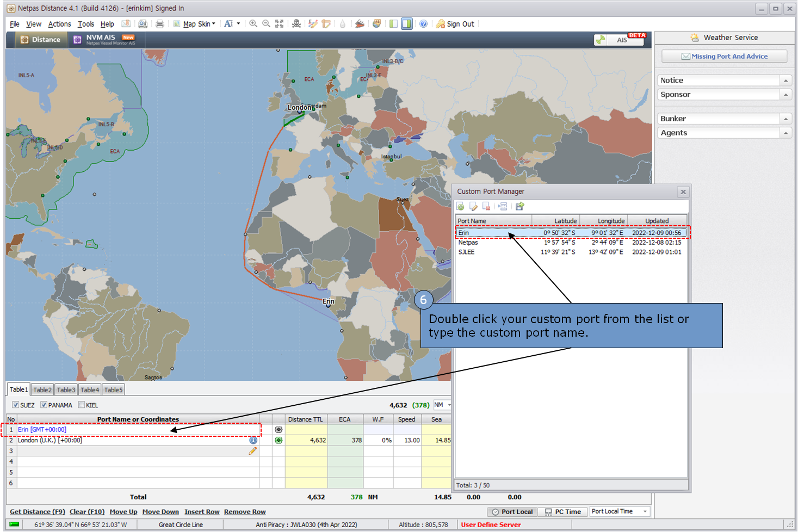Click the left panel layout icon
Screen dimensions: 798x532
(x=393, y=23)
